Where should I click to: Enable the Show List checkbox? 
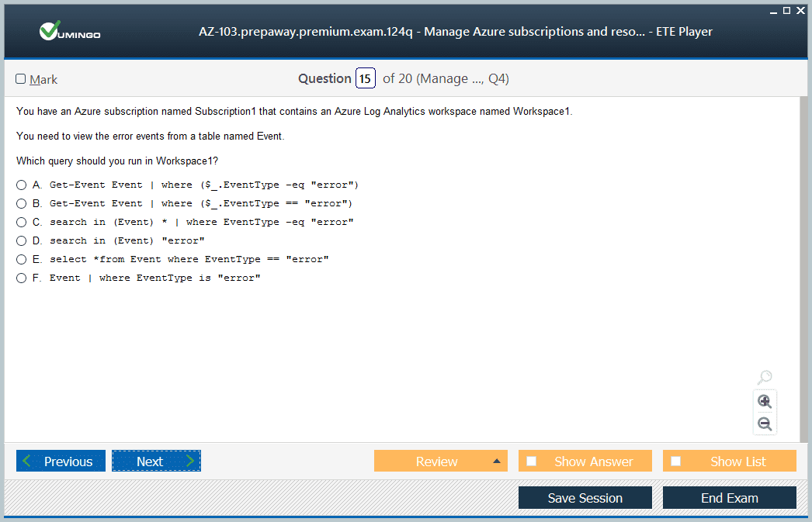pyautogui.click(x=676, y=462)
